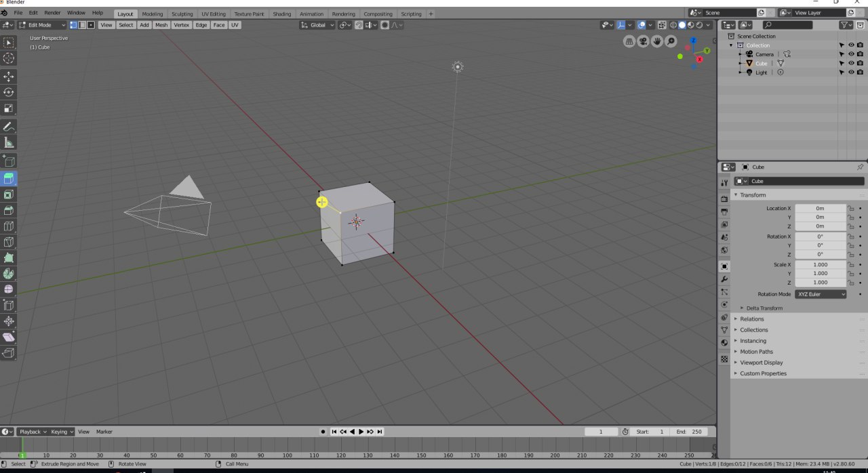Select the Annotate pencil tool
The image size is (868, 473).
9,127
